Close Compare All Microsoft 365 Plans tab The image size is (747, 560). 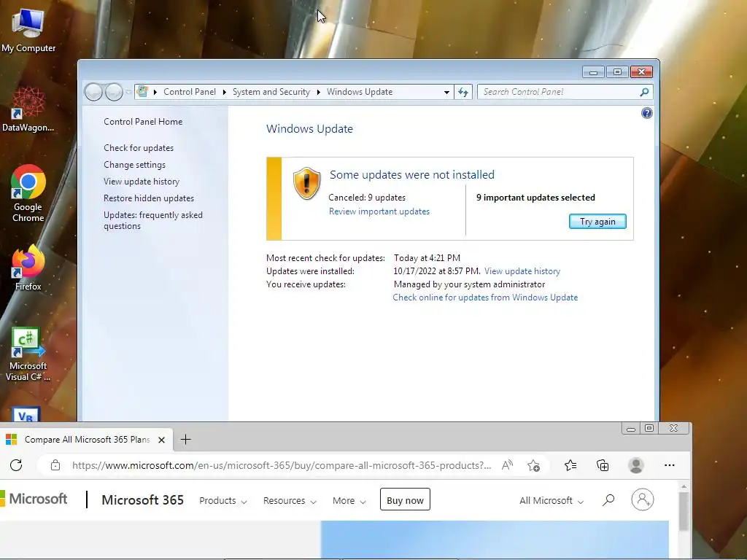click(x=161, y=440)
